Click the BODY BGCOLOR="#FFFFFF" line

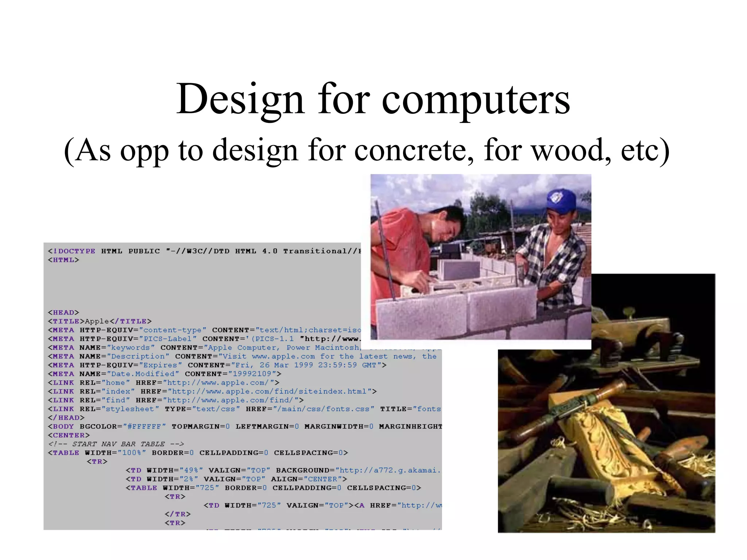pos(245,426)
